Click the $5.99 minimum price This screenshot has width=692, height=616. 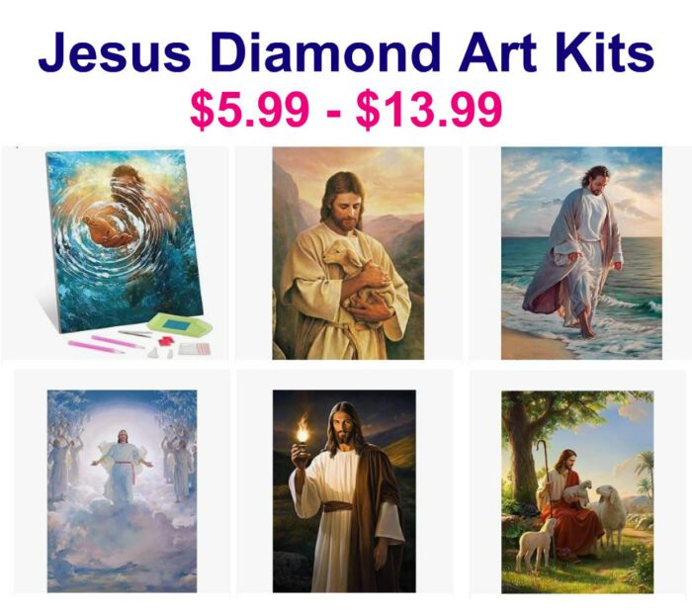point(249,110)
